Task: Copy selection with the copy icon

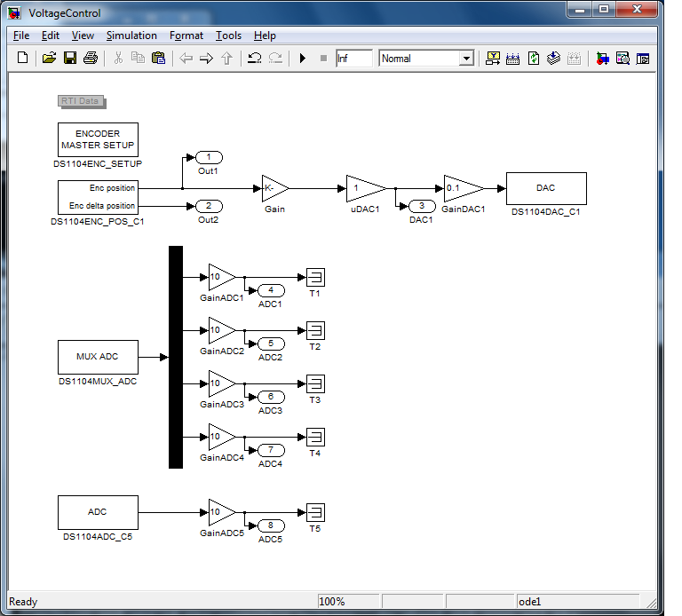Action: pyautogui.click(x=138, y=58)
